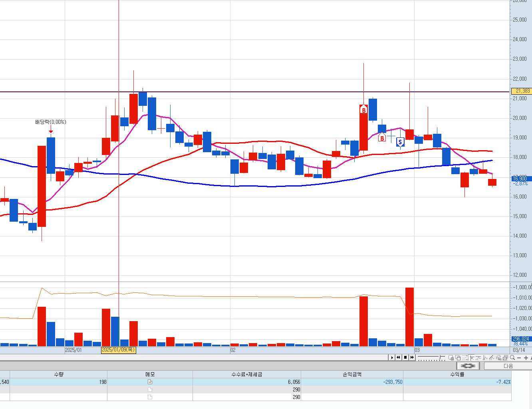Click the fast-forward double-arrow button
The width and height of the screenshot is (532, 409).
tap(412, 357)
